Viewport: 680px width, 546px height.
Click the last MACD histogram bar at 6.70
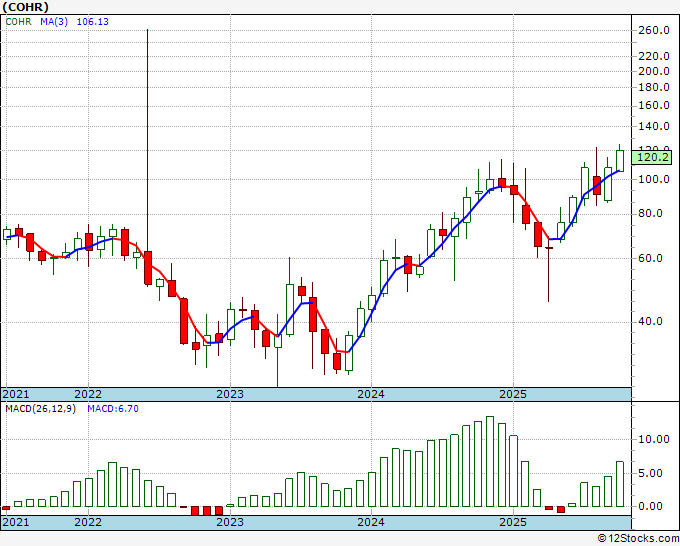point(620,484)
